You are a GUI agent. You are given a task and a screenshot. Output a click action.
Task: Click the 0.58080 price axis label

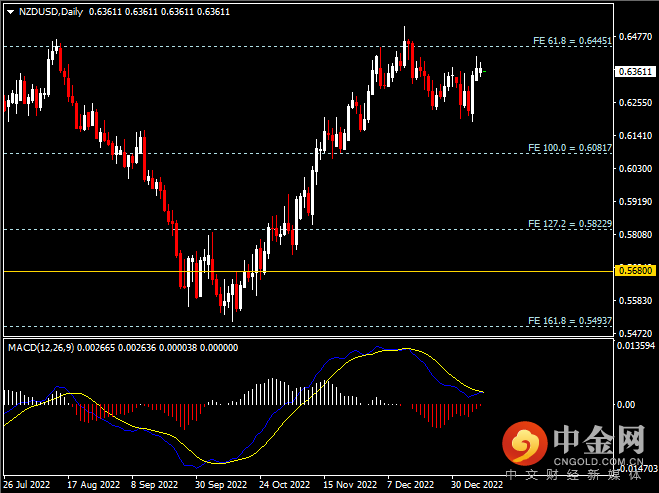[x=636, y=235]
